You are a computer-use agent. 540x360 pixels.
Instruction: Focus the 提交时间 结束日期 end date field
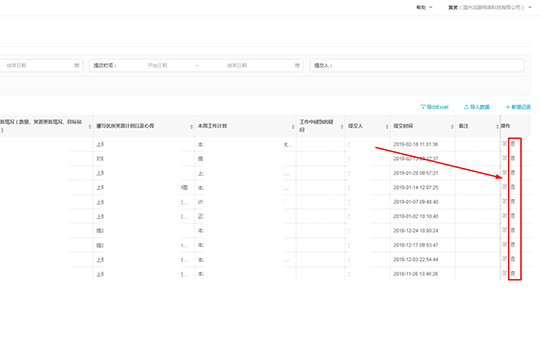[237, 65]
